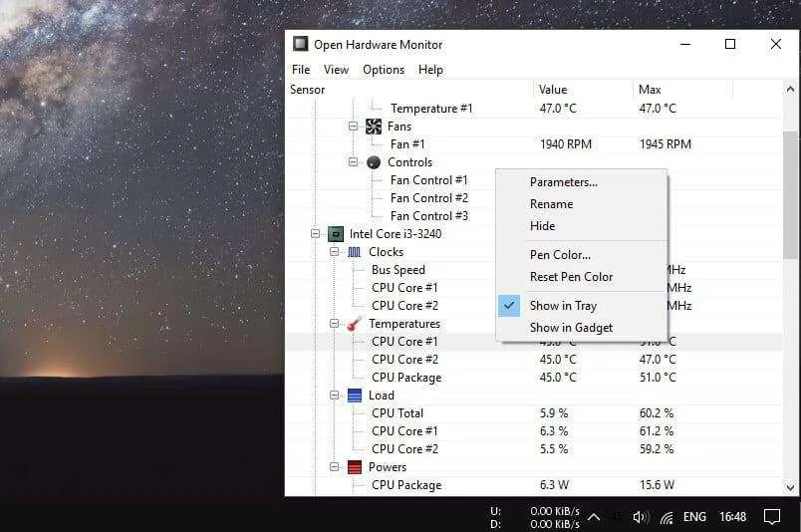Open the Options menu
801x532 pixels.
coord(384,70)
